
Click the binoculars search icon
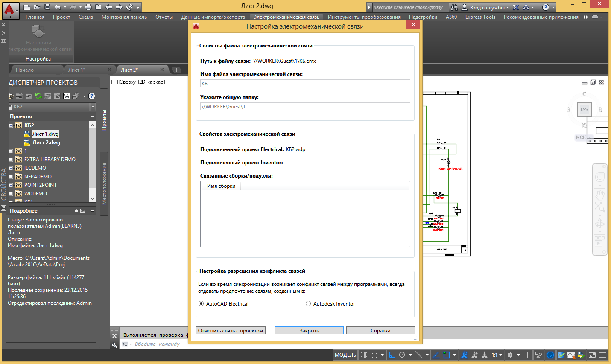pyautogui.click(x=454, y=7)
